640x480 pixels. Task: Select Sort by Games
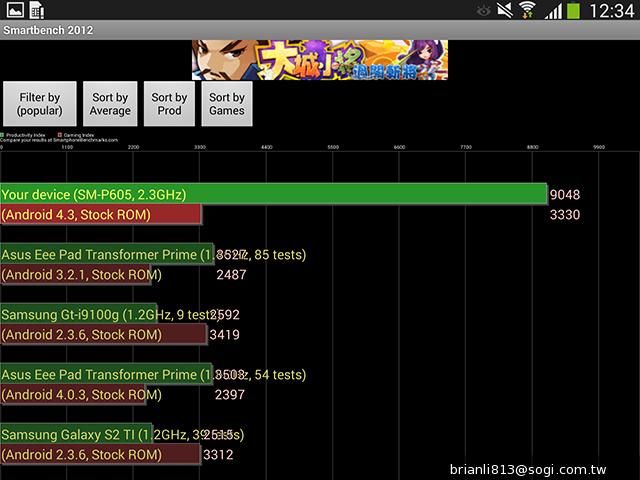click(x=227, y=104)
